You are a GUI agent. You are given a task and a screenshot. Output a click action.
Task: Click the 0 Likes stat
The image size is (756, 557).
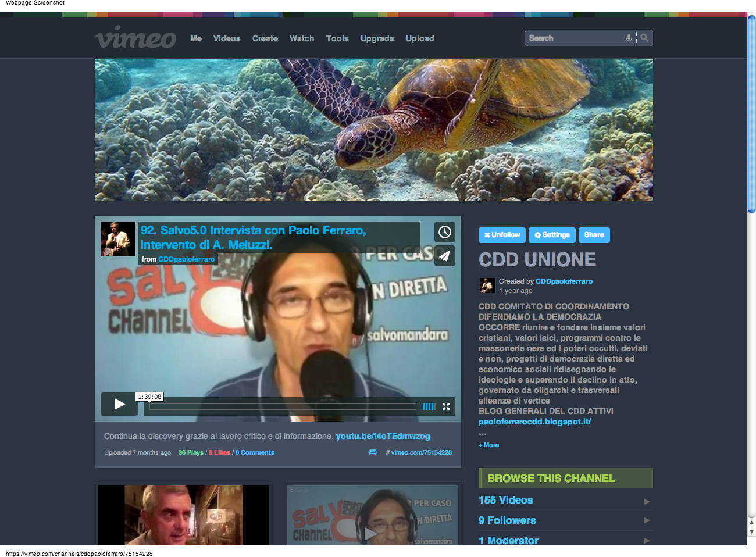click(219, 452)
